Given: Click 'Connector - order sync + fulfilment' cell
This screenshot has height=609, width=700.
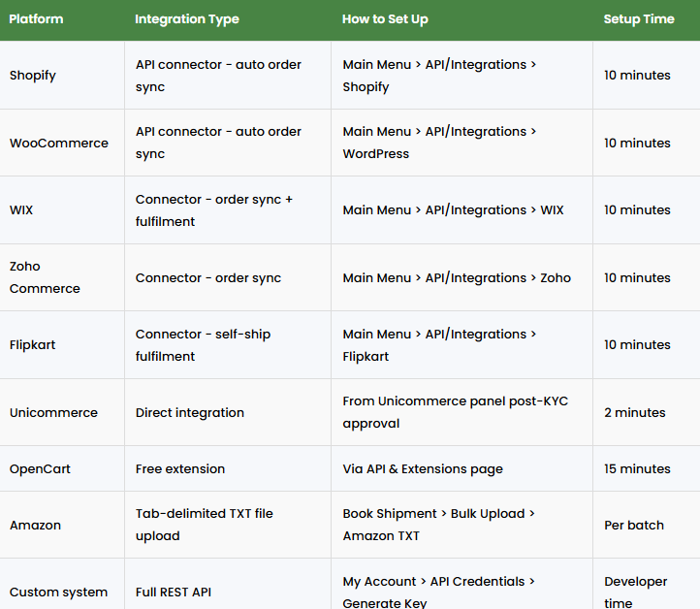Looking at the screenshot, I should pos(228,209).
